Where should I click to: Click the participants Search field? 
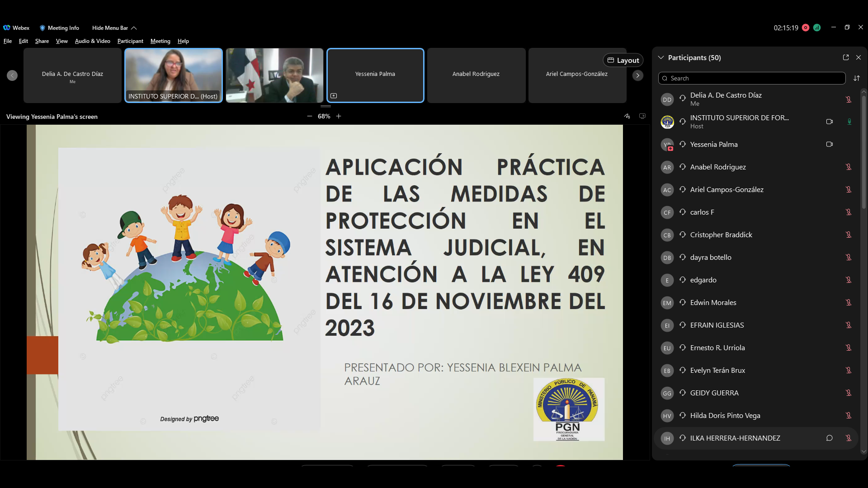tap(751, 78)
